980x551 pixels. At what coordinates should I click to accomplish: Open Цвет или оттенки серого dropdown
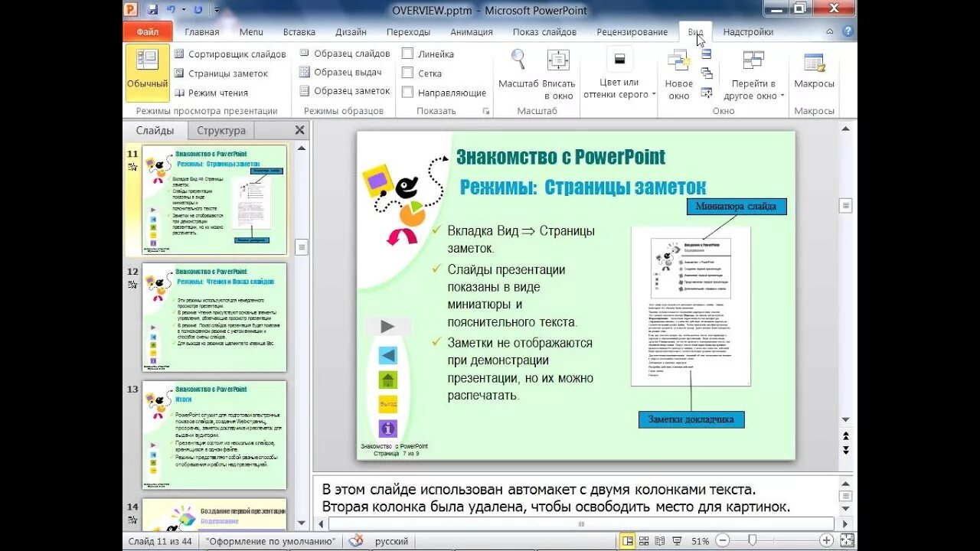coord(619,73)
